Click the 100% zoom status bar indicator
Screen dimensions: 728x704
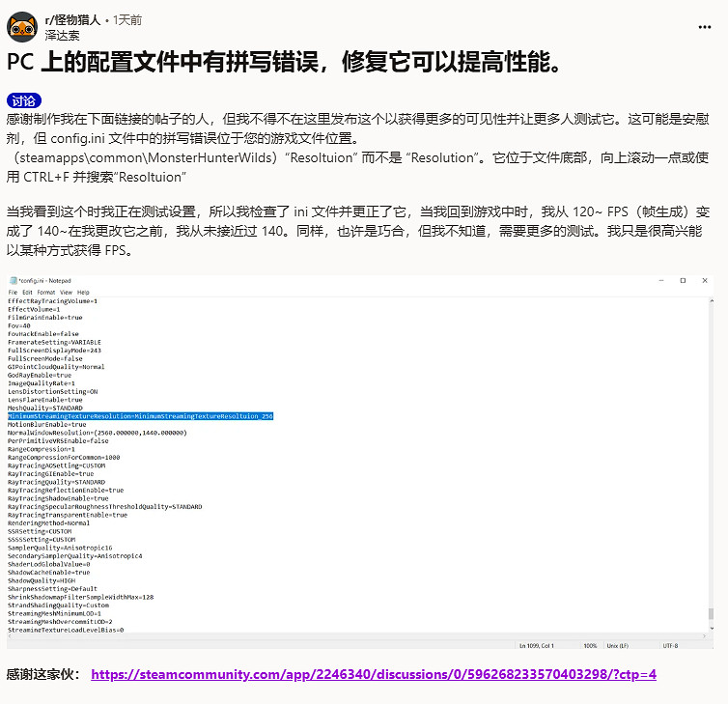590,644
